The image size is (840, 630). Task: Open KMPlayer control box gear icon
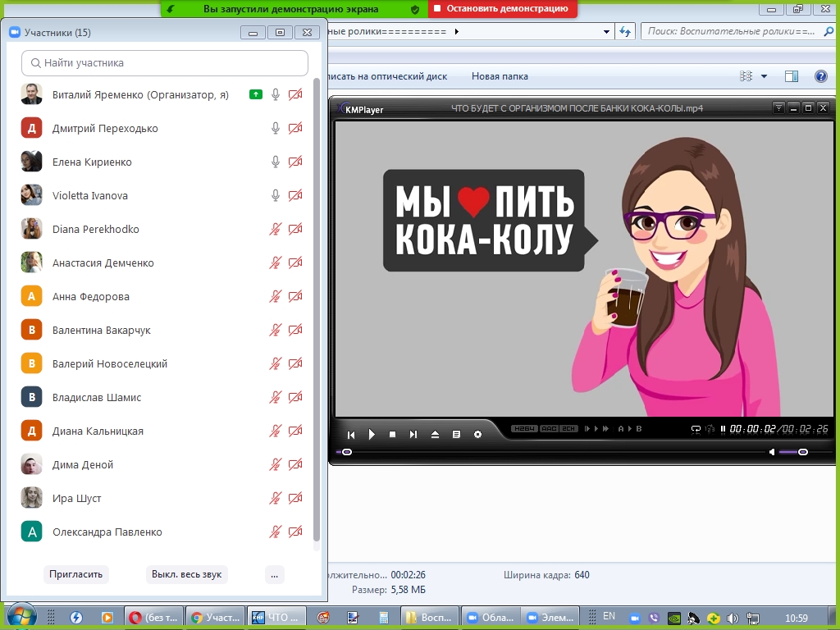click(478, 435)
